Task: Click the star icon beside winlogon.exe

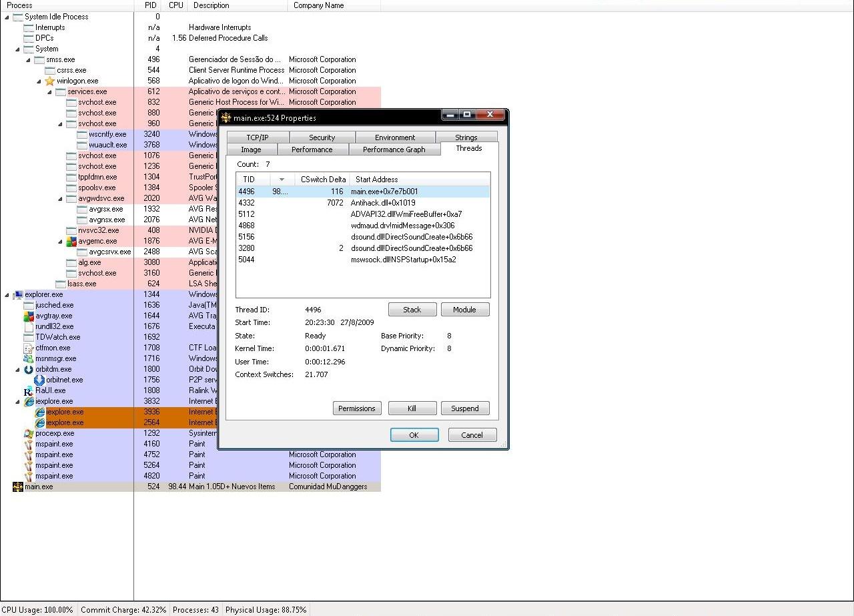Action: click(50, 81)
